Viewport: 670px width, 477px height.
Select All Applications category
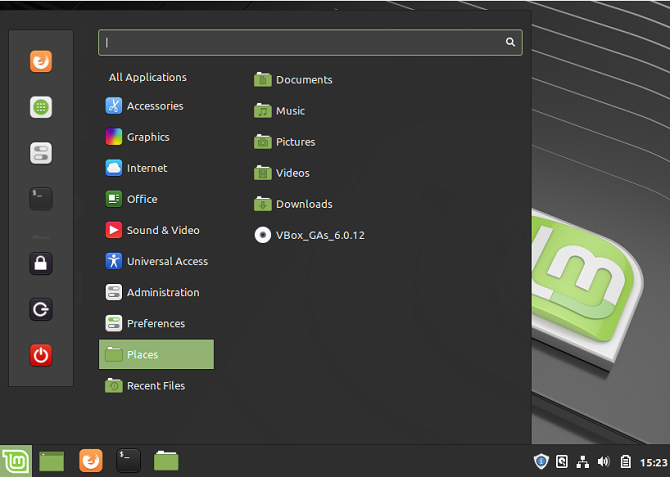coord(147,77)
